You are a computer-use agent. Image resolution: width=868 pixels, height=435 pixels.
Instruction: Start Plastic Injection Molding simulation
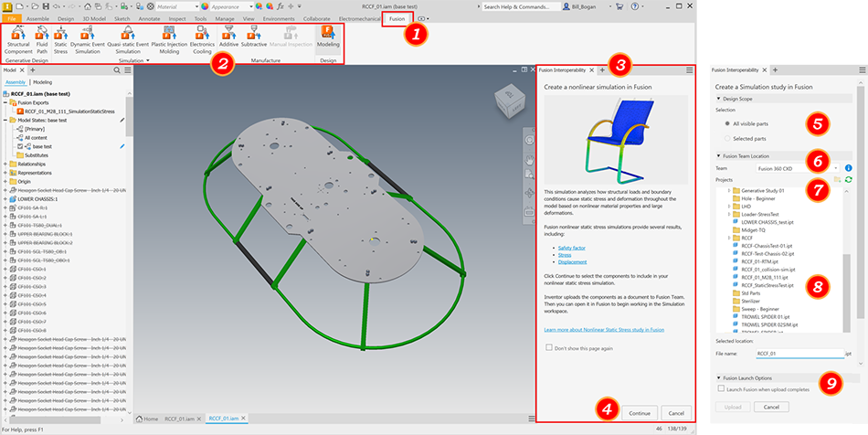click(x=169, y=39)
